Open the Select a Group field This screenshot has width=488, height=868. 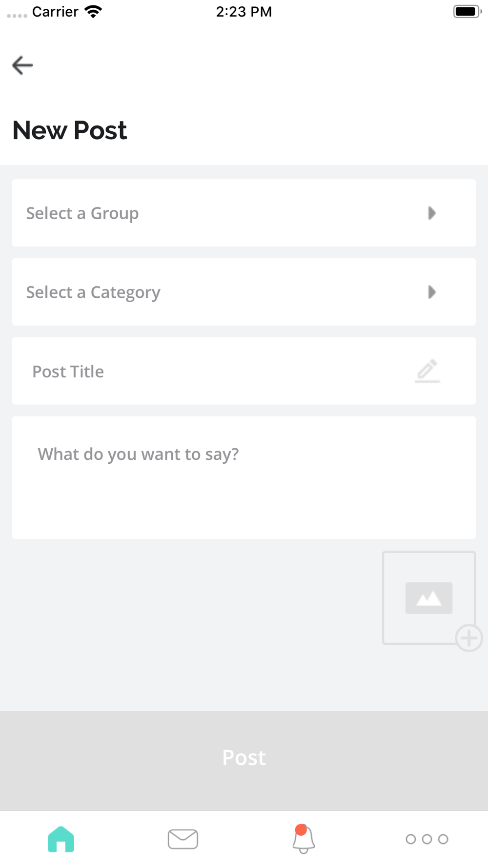244,213
